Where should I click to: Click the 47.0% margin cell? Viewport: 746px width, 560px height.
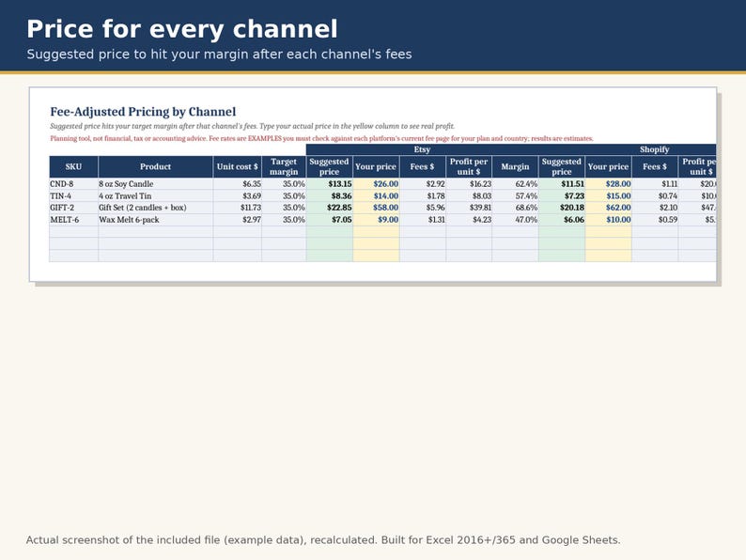pos(515,220)
